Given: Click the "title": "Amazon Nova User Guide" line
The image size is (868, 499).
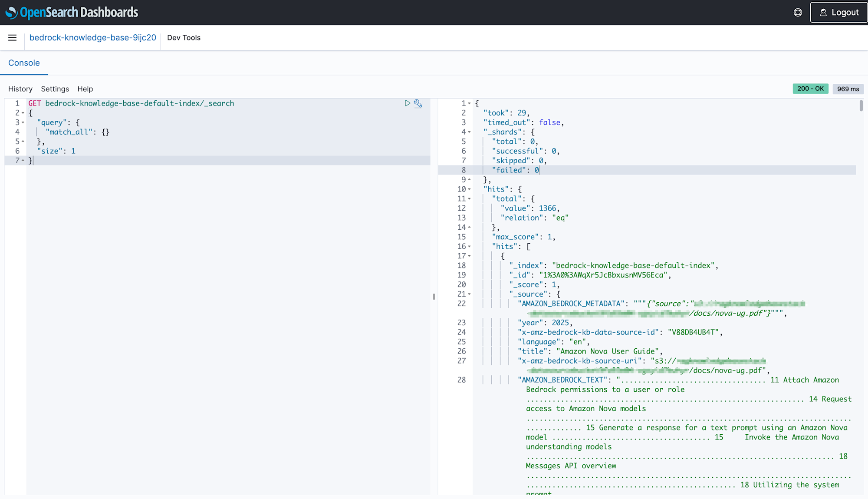Looking at the screenshot, I should pyautogui.click(x=590, y=352).
